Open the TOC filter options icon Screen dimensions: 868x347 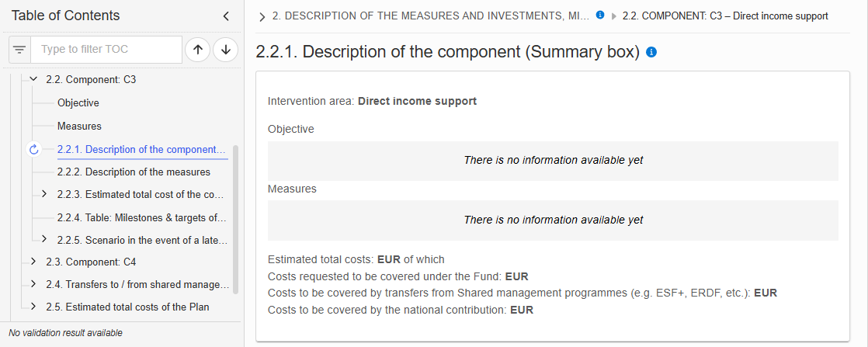point(19,50)
